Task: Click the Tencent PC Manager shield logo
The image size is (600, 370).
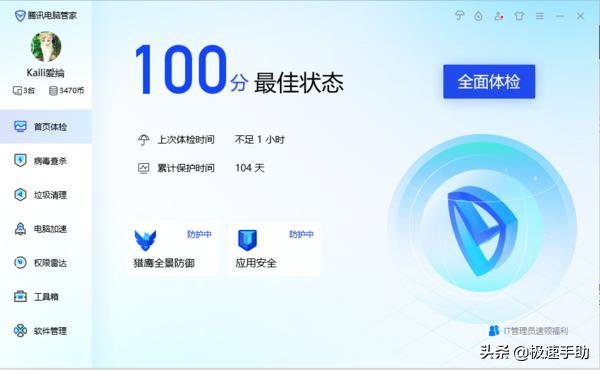Action: 20,16
